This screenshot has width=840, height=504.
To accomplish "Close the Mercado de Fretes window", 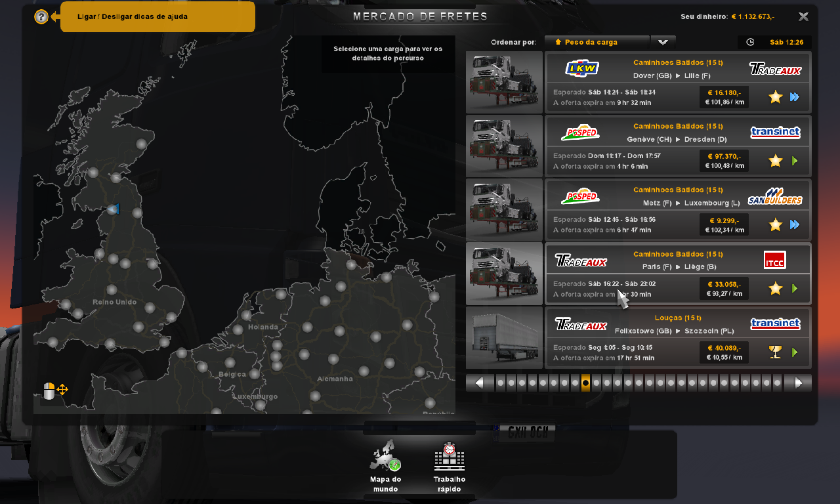I will click(803, 16).
